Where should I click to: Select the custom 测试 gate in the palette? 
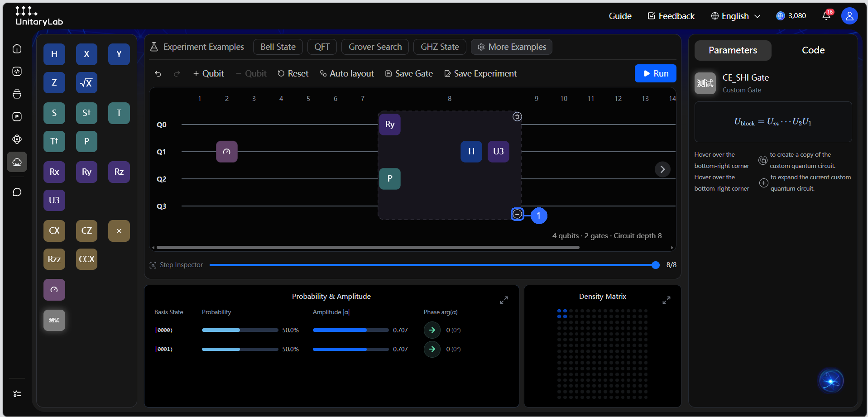pyautogui.click(x=54, y=320)
